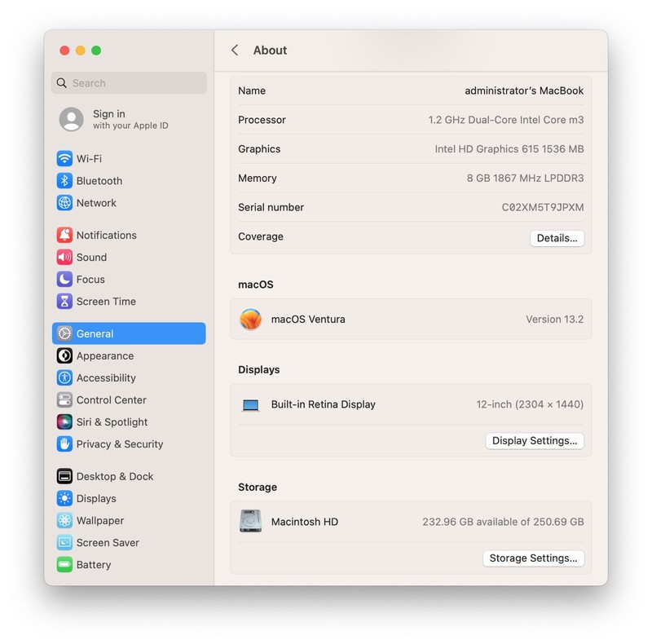652x644 pixels.
Task: Click the Macintosh HD drive icon
Action: click(x=251, y=521)
